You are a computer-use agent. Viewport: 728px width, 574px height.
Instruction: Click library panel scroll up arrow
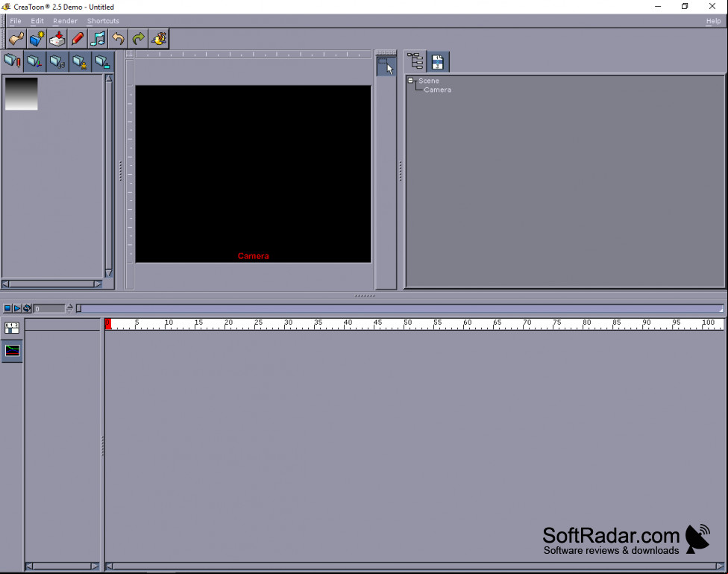coord(109,78)
